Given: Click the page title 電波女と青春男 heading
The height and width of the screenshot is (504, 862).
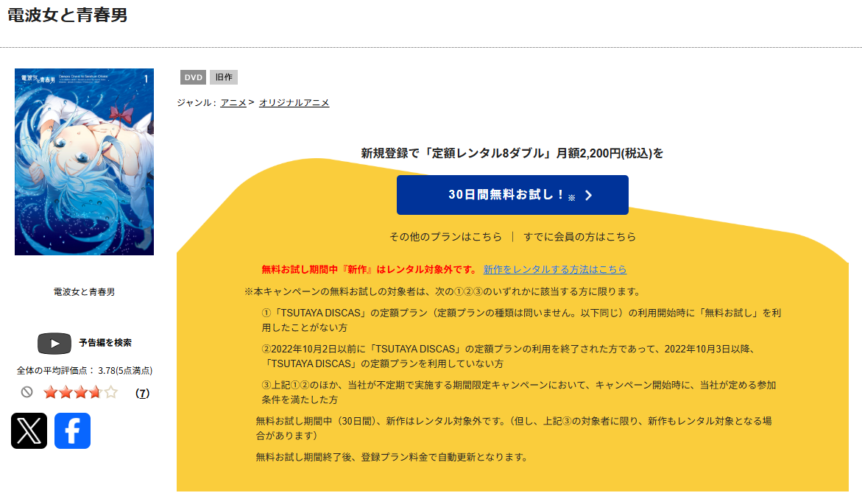Looking at the screenshot, I should [x=67, y=15].
